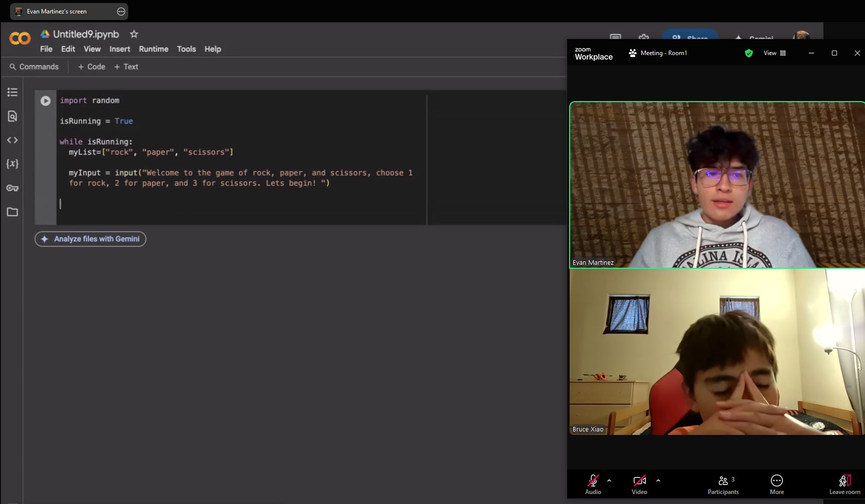The image size is (865, 504).
Task: Click the Evan Martinez's screen label
Action: [57, 12]
